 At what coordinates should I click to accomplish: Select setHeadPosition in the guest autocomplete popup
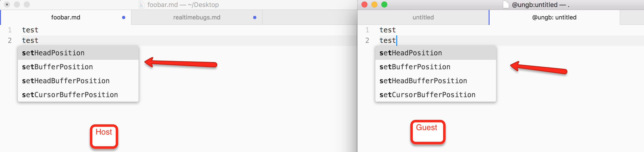[410, 53]
